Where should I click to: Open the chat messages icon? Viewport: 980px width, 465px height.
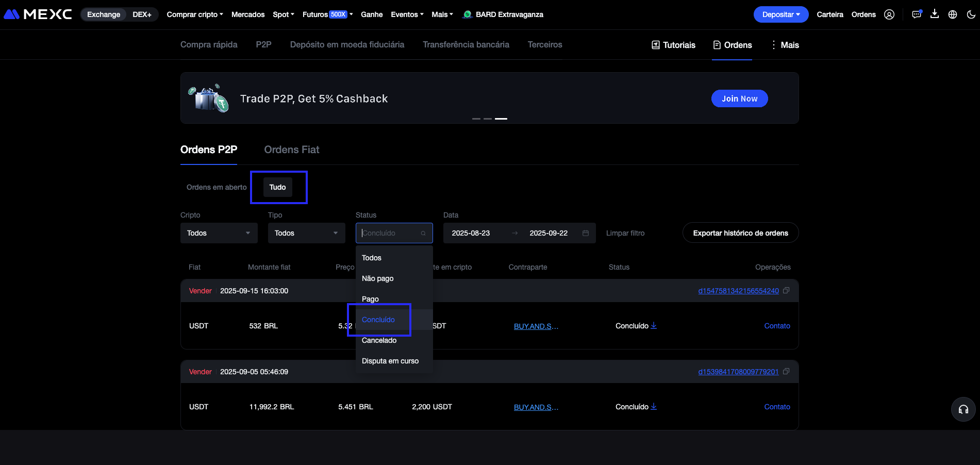(x=916, y=14)
